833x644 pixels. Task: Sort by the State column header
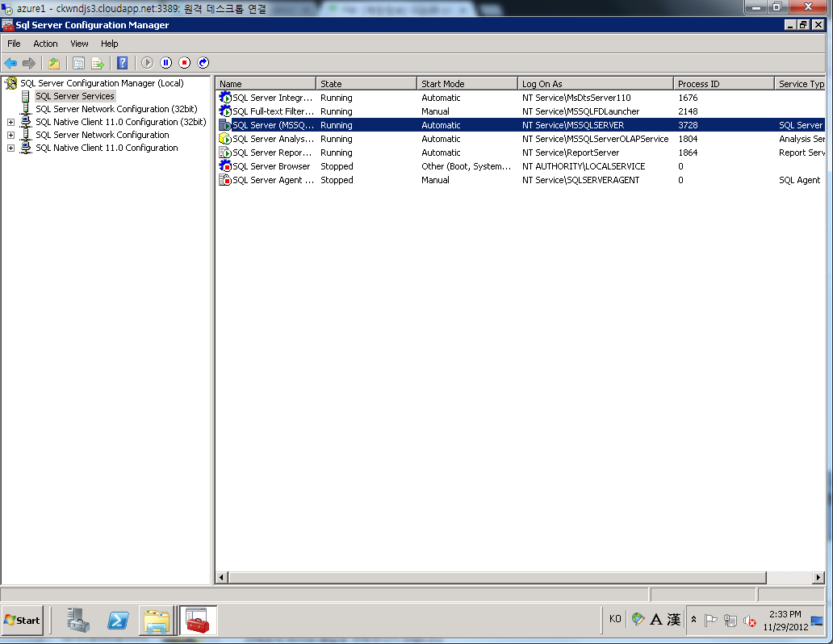(x=366, y=83)
